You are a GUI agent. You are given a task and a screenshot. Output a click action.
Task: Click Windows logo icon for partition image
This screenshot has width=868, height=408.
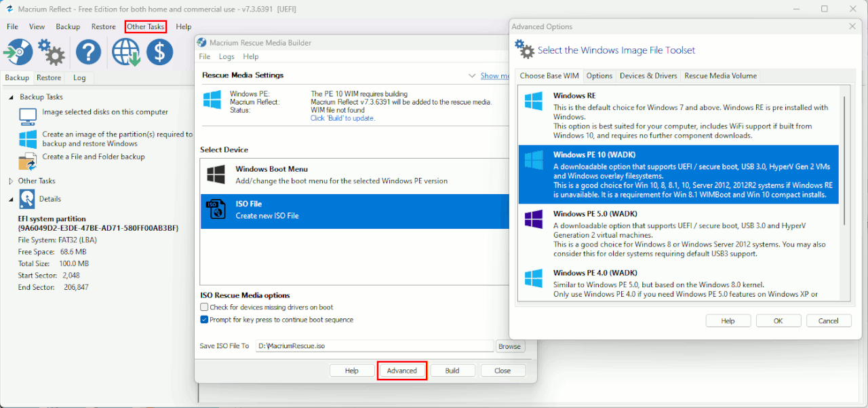28,139
